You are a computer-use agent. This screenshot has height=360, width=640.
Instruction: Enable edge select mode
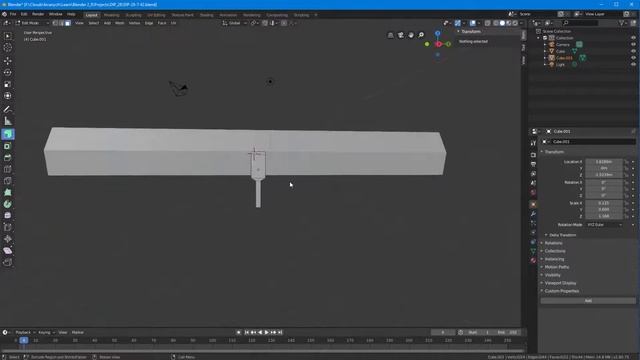pos(61,23)
